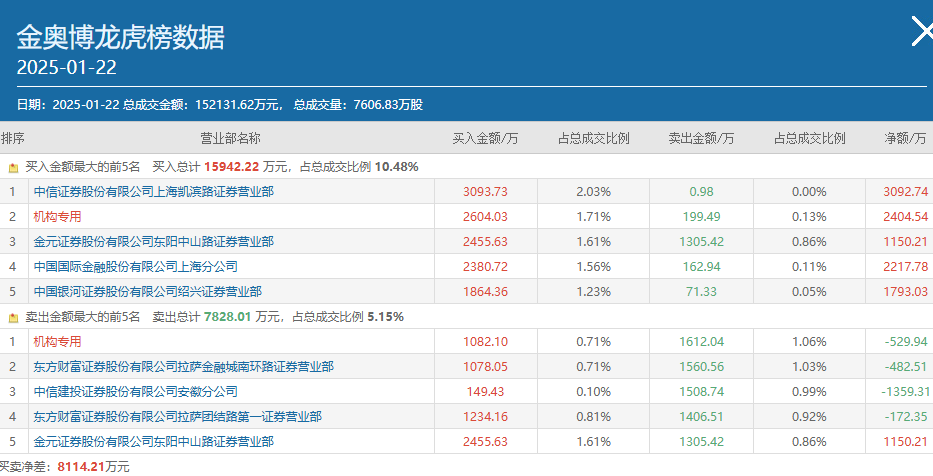This screenshot has width=933, height=476.
Task: Click the 卖出金额/万 column header
Action: pos(702,139)
